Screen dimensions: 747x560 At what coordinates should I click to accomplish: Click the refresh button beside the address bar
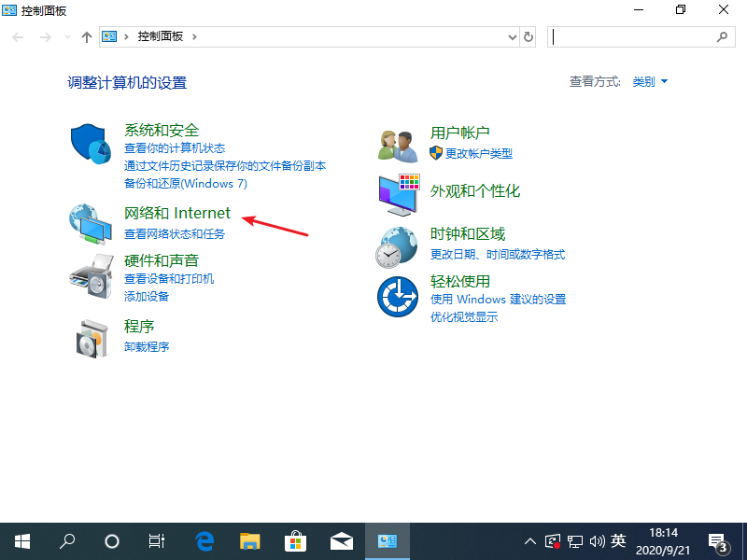click(x=529, y=36)
